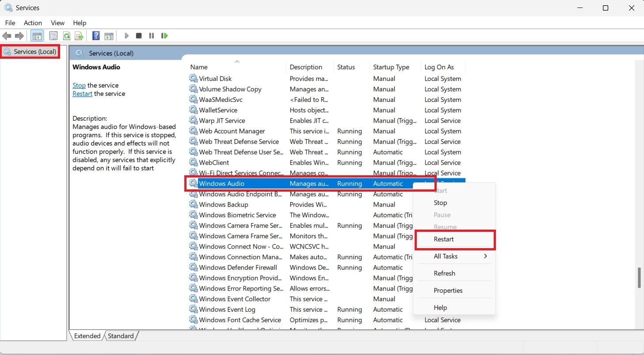644x355 pixels.
Task: Click the Stop the service link
Action: tap(79, 85)
